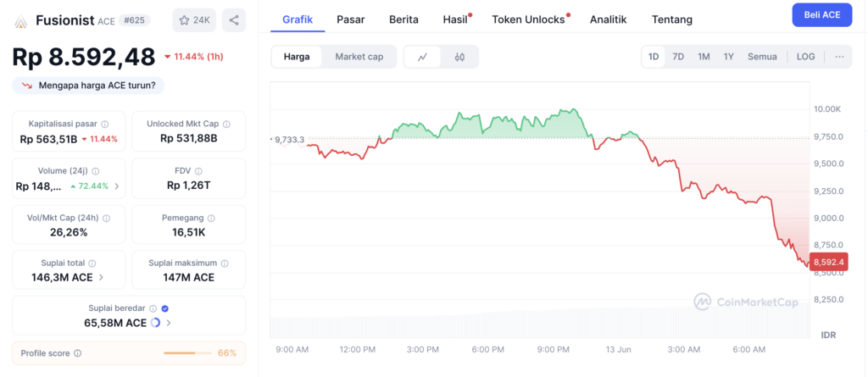Click the #625 rank badge
Image resolution: width=868 pixels, height=377 pixels.
[x=135, y=20]
